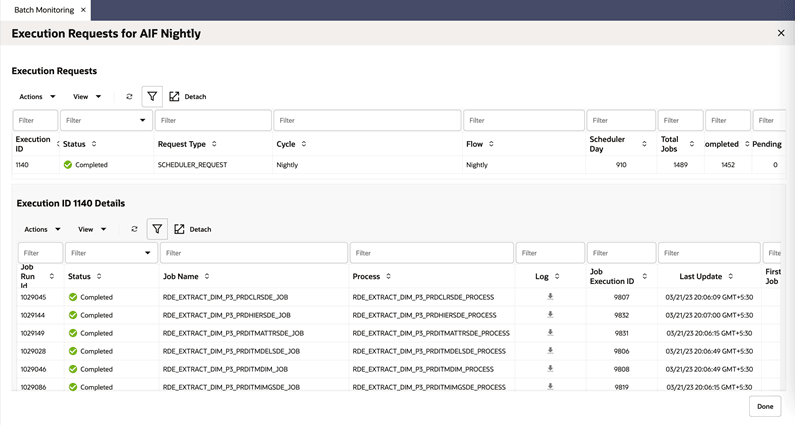The height and width of the screenshot is (425, 795).
Task: Switch to Batch Monitoring tab
Action: pos(44,10)
